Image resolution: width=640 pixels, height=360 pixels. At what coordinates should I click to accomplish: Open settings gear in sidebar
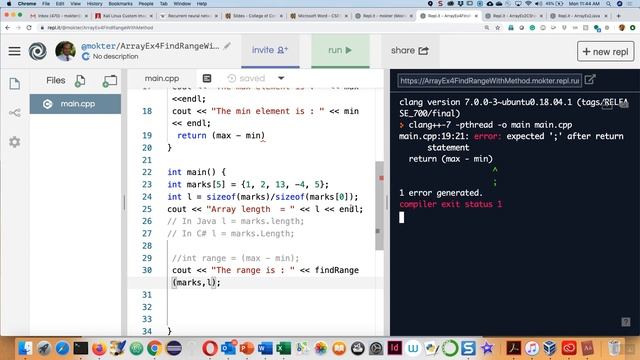[15, 142]
